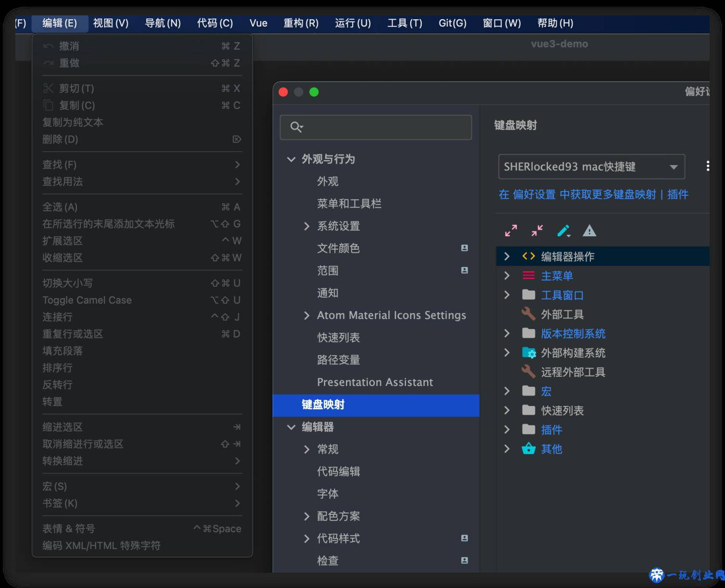Select 键盘映射 in settings sidebar
The height and width of the screenshot is (588, 725).
click(376, 405)
